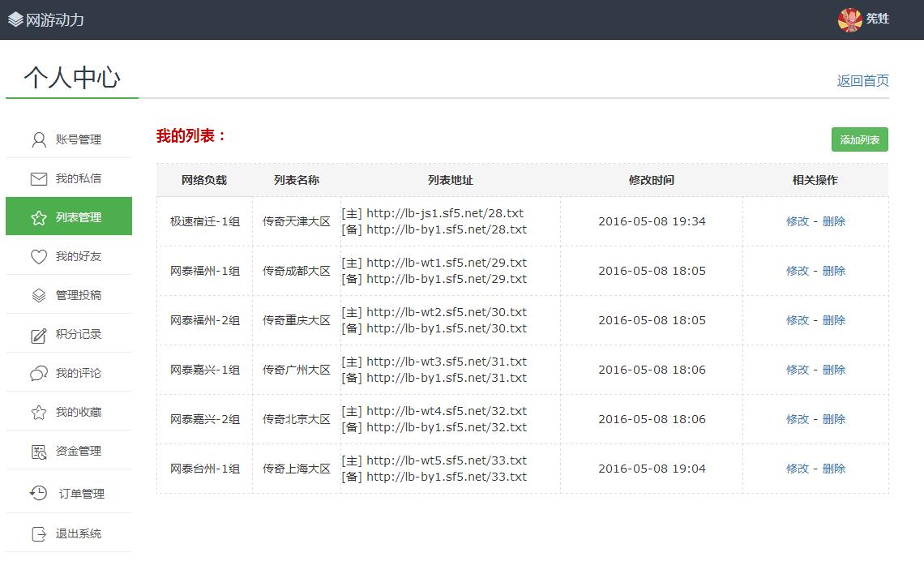Click 修改 for 传奇成都大区 row

(x=798, y=271)
